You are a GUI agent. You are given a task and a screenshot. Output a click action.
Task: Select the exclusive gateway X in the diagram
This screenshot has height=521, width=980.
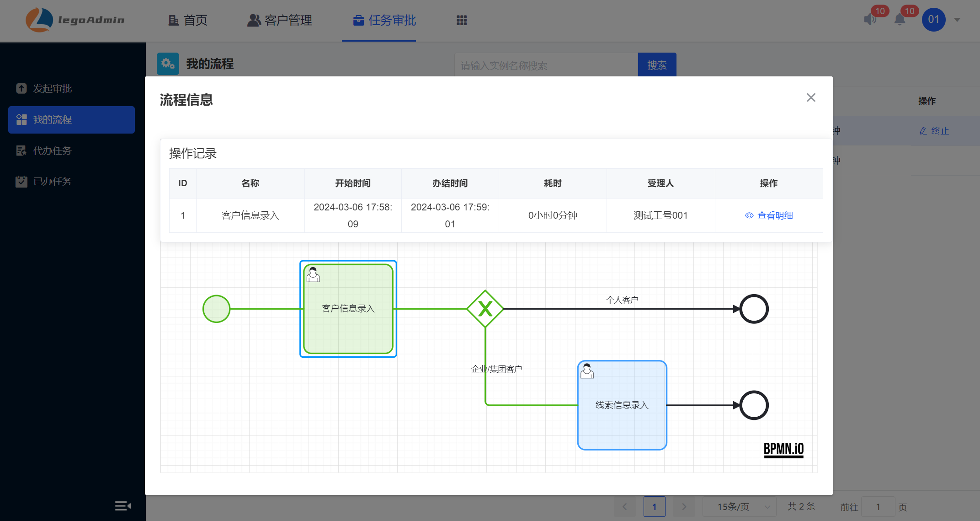tap(485, 309)
